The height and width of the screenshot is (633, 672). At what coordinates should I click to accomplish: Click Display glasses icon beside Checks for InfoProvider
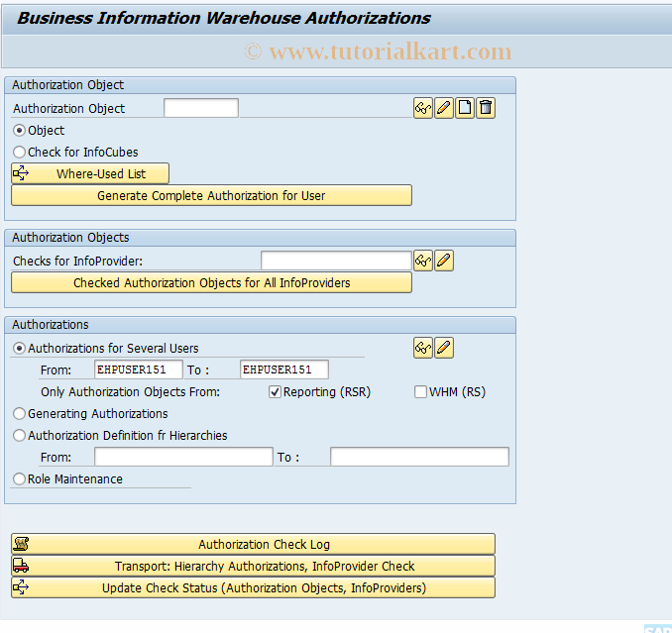(423, 261)
